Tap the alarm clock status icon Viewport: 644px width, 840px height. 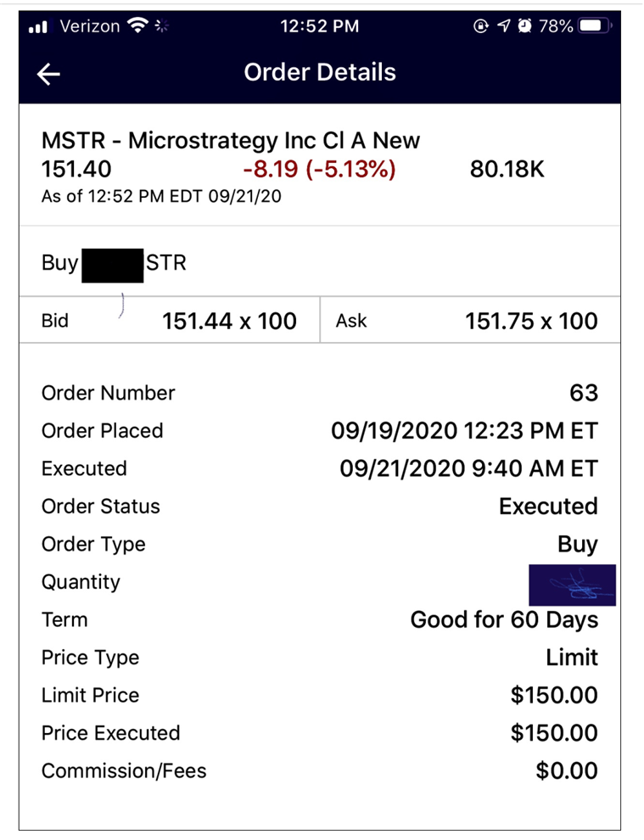pos(525,26)
